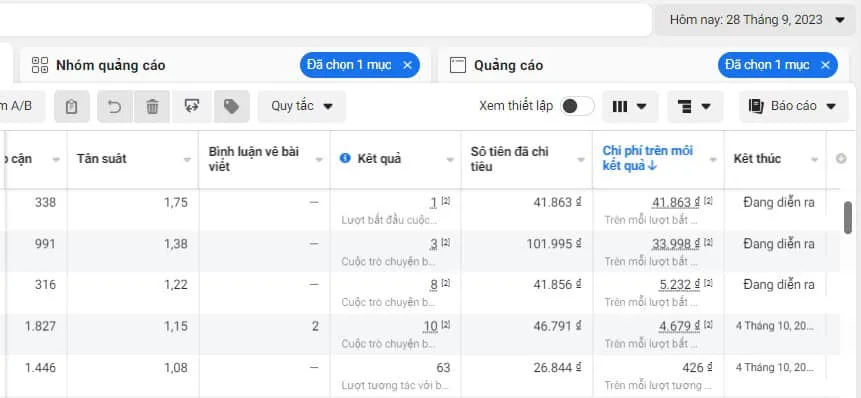Click Lượt bắt đầu cuộc... label
Image resolution: width=861 pixels, height=398 pixels.
point(389,221)
